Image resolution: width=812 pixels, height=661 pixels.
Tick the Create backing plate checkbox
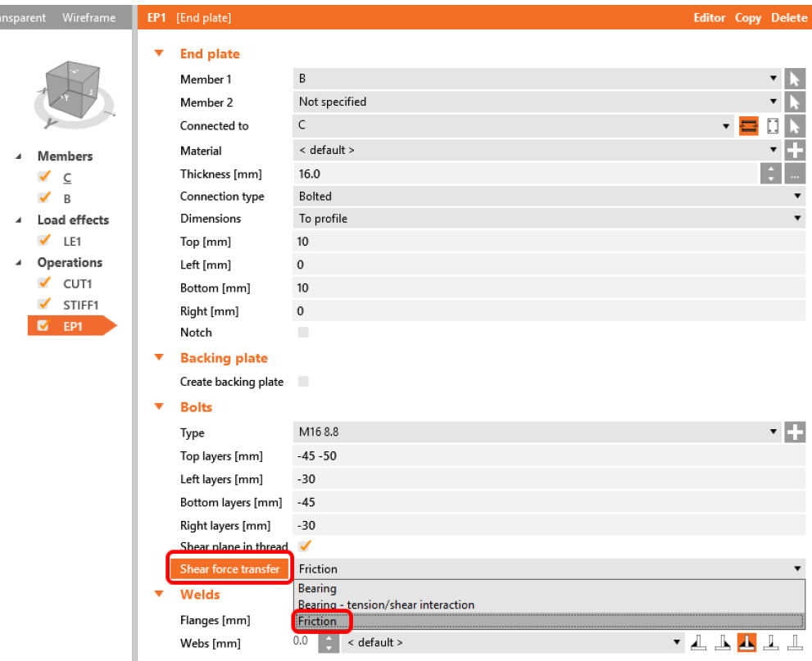[304, 382]
